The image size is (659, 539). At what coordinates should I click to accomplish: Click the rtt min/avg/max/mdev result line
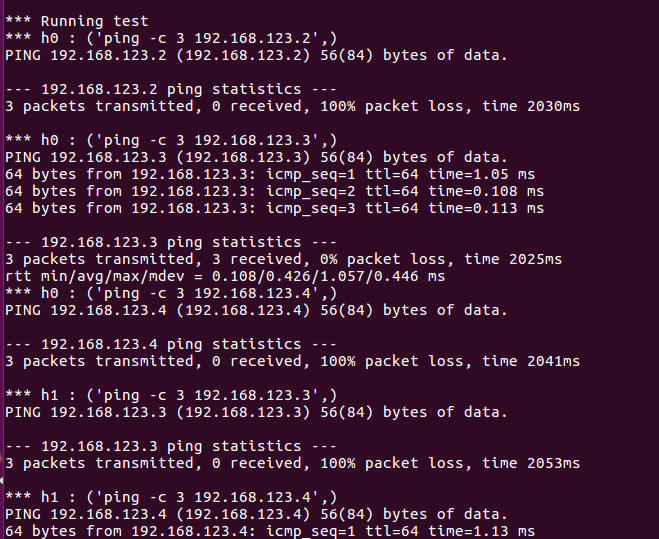click(225, 276)
